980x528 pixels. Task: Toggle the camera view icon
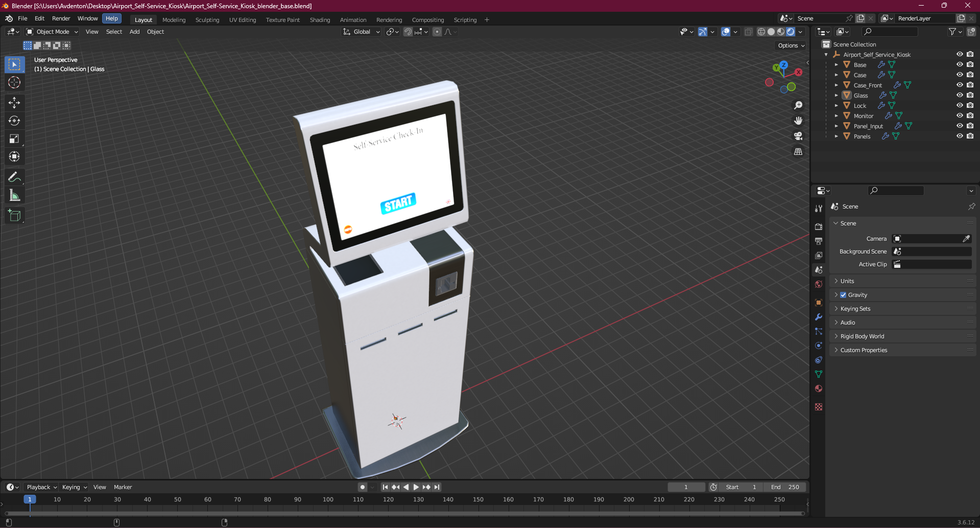pos(798,136)
